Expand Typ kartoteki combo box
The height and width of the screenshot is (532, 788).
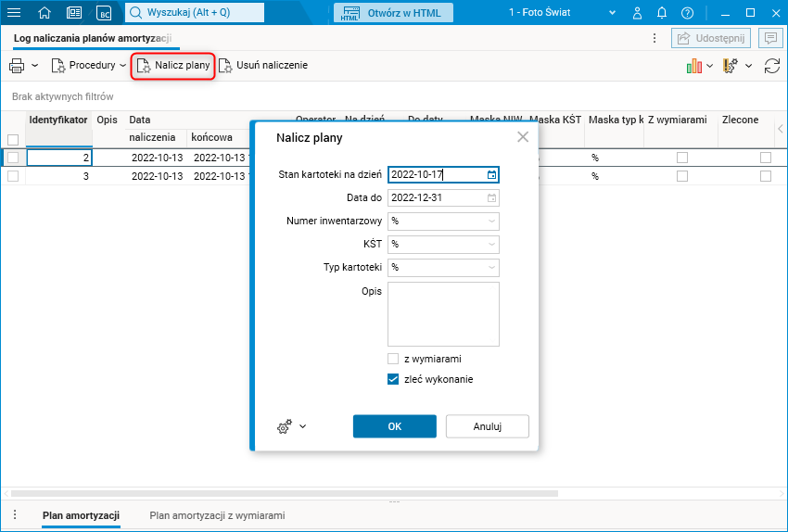(491, 267)
